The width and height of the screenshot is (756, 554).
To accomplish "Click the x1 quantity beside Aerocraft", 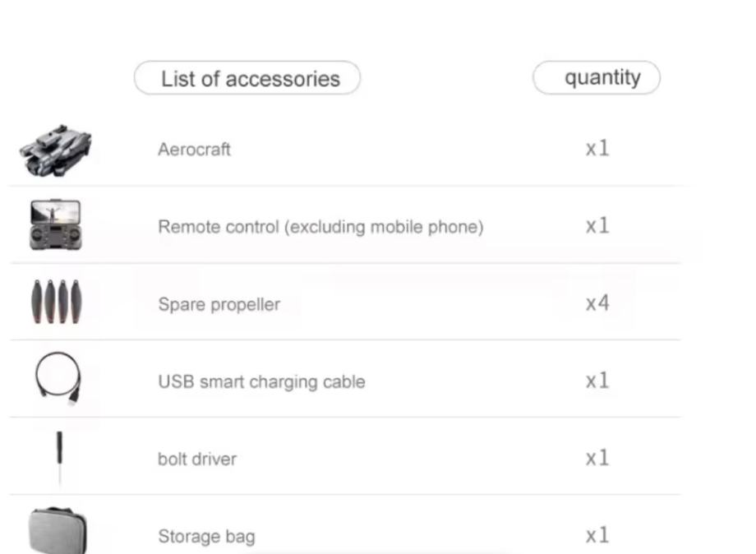I will coord(597,149).
